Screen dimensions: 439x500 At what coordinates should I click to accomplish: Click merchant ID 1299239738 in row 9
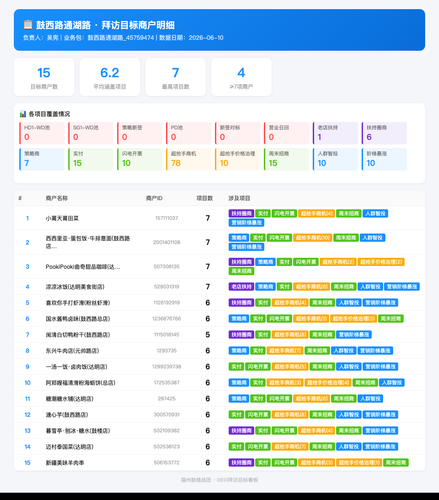(167, 367)
